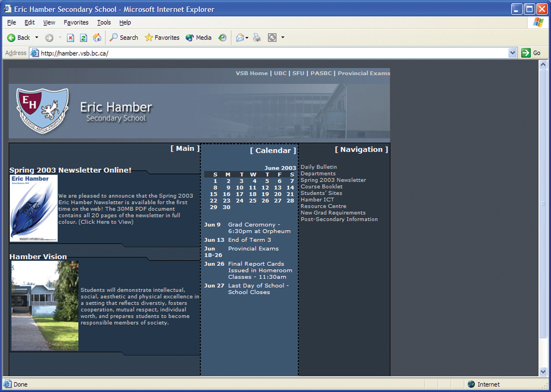Click the Forward arrow icon

[49, 38]
